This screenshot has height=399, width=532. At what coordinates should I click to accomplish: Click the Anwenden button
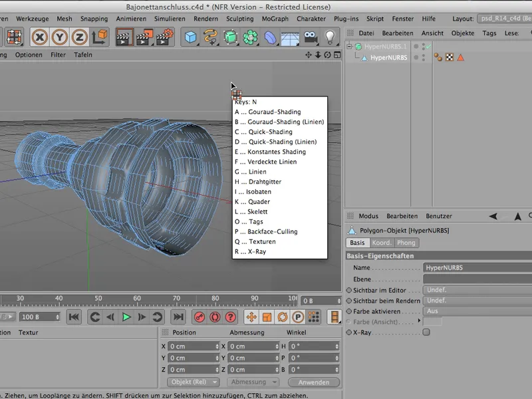313,382
